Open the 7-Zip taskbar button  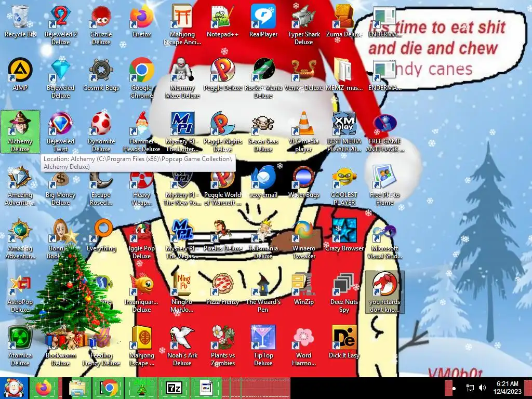(x=174, y=388)
